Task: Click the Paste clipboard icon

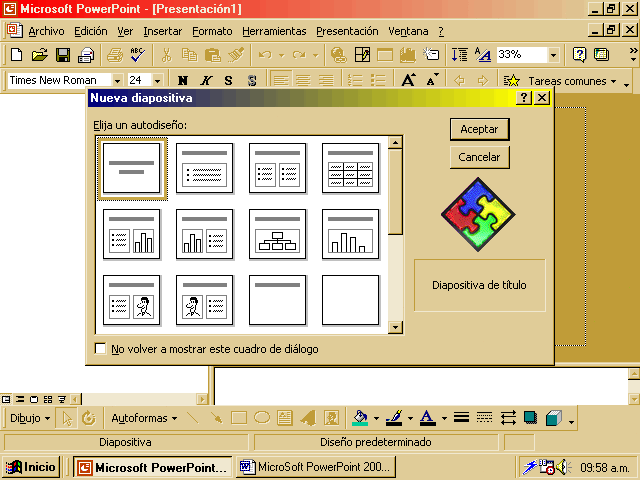Action: [x=212, y=54]
